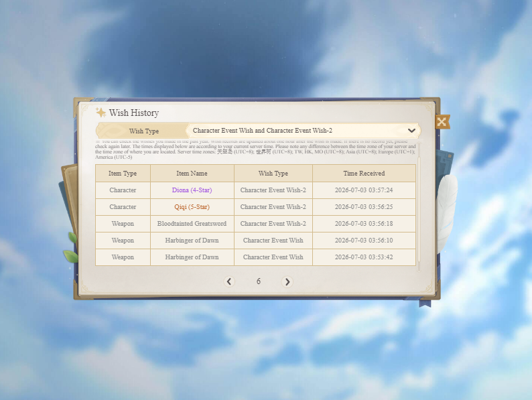The image size is (532, 400).
Task: Select the Wish Type column header
Action: (x=273, y=174)
